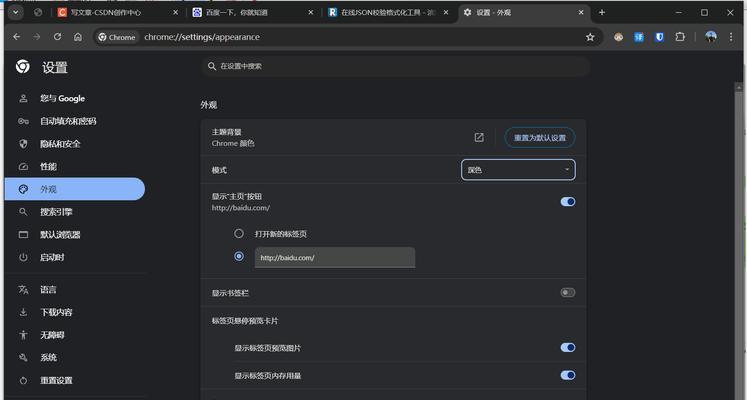This screenshot has width=747, height=400.
Task: Select 外观 in the settings sidebar
Action: point(75,189)
